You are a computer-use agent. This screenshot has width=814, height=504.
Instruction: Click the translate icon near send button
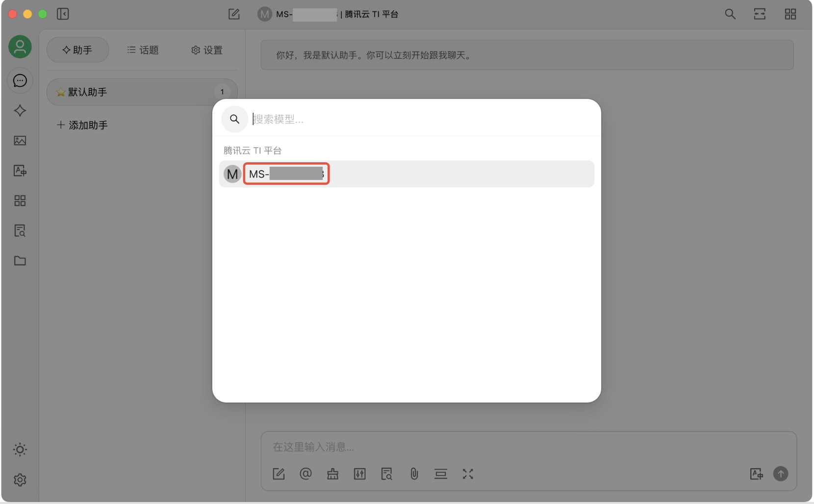(x=757, y=474)
